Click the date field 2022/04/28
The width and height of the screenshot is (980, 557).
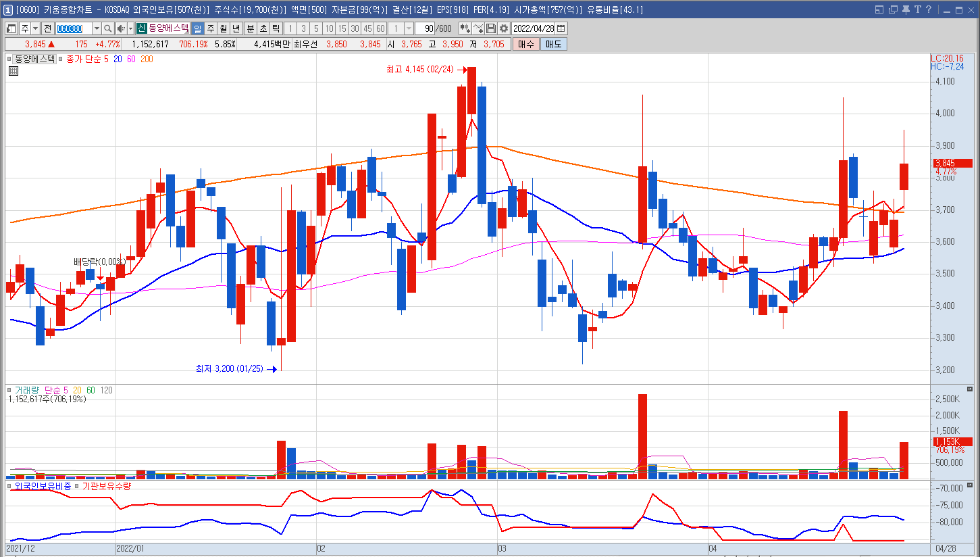click(534, 28)
